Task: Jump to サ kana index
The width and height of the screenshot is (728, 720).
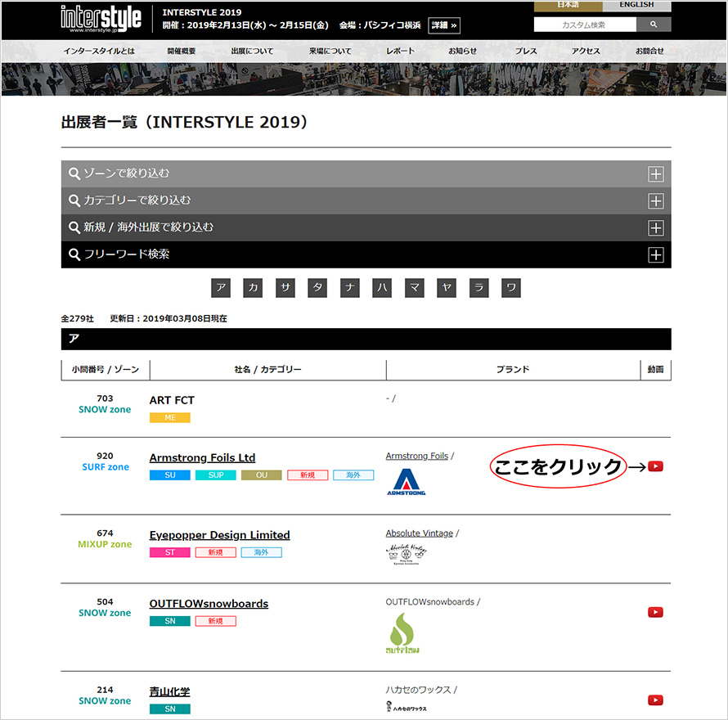Action: [285, 287]
